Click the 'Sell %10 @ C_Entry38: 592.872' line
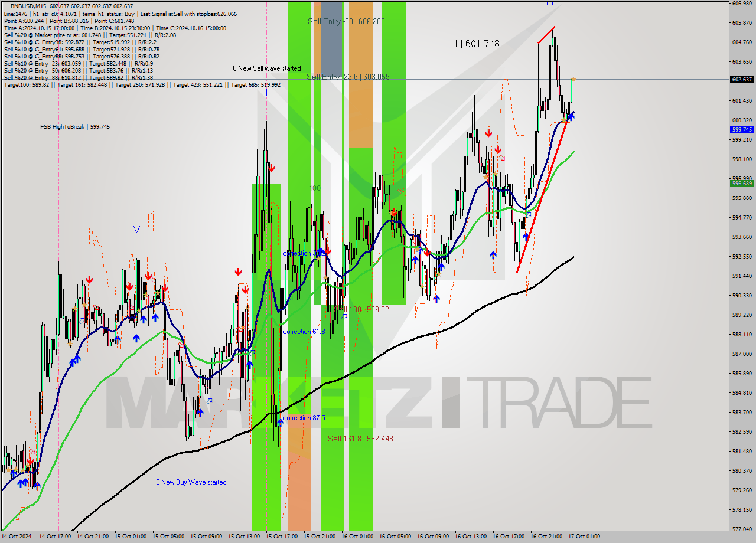756x543 pixels. click(80, 42)
